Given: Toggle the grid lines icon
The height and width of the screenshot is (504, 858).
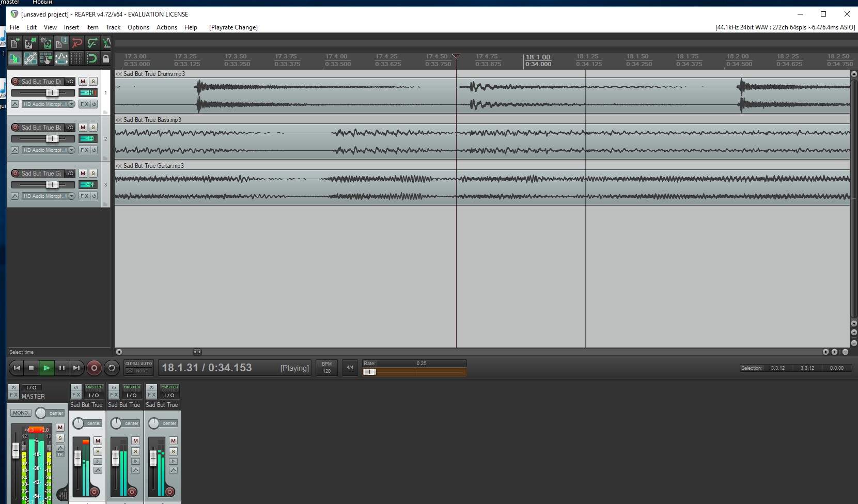Looking at the screenshot, I should pos(77,59).
